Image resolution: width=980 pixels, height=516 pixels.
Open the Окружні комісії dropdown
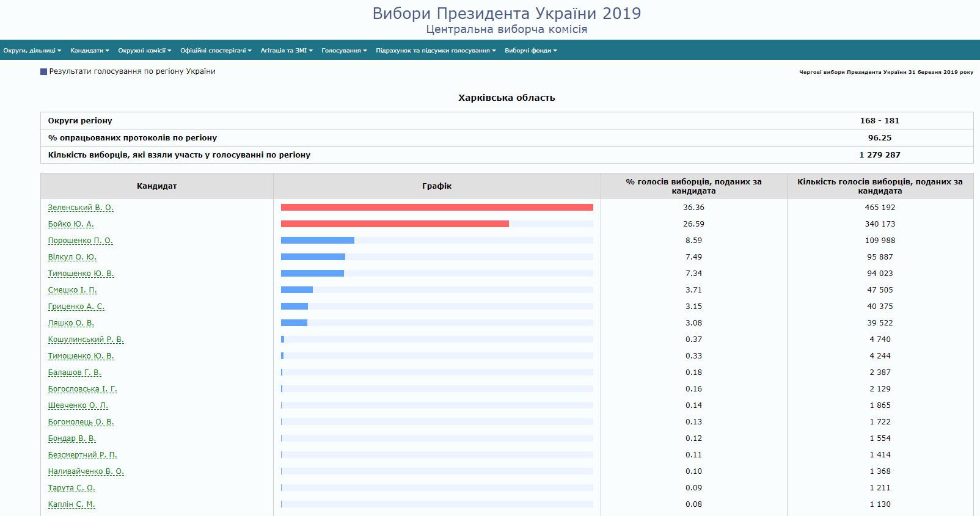coord(145,51)
